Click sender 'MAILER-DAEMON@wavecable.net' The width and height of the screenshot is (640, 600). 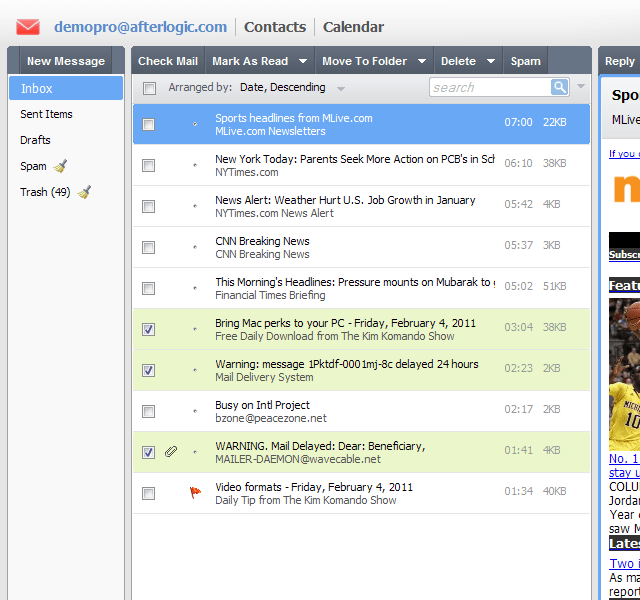click(298, 459)
